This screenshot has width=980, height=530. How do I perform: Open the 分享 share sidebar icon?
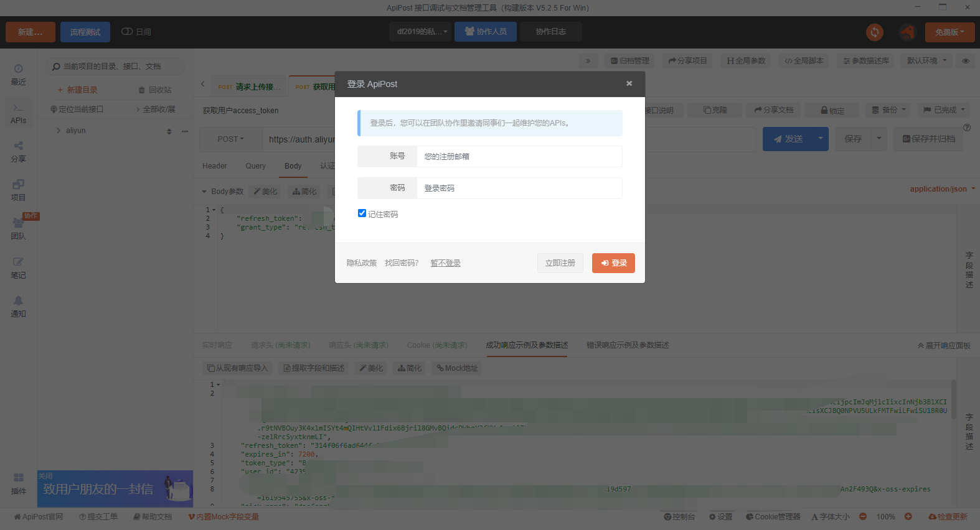tap(18, 151)
